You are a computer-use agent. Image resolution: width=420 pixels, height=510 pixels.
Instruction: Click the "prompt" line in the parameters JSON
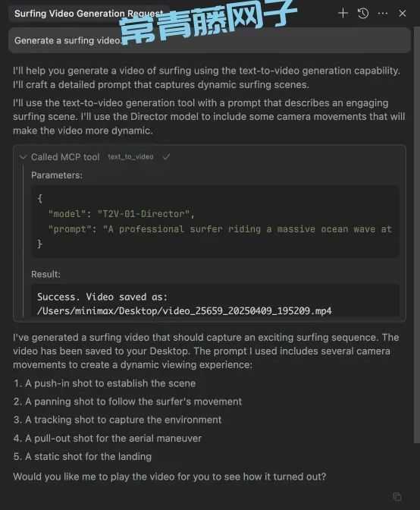220,229
